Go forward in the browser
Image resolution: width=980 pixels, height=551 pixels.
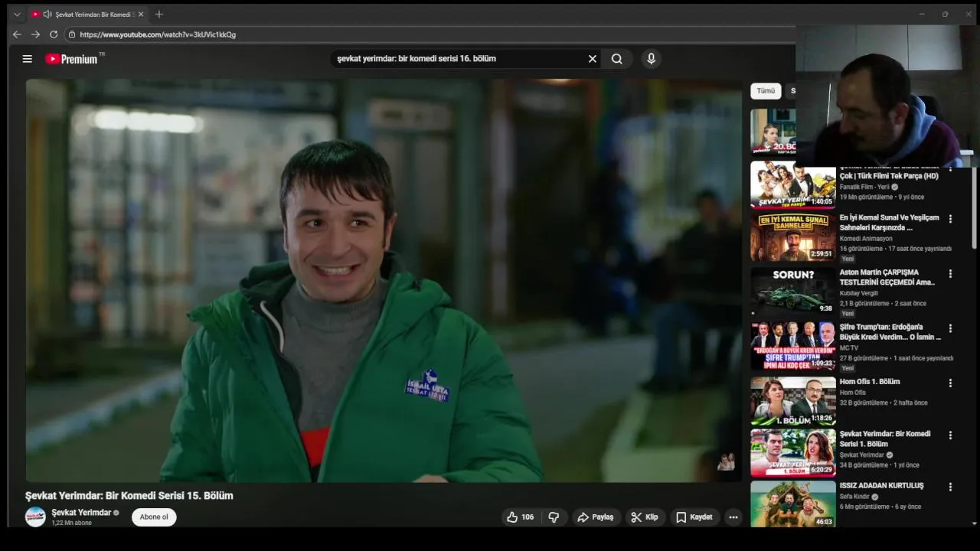35,34
